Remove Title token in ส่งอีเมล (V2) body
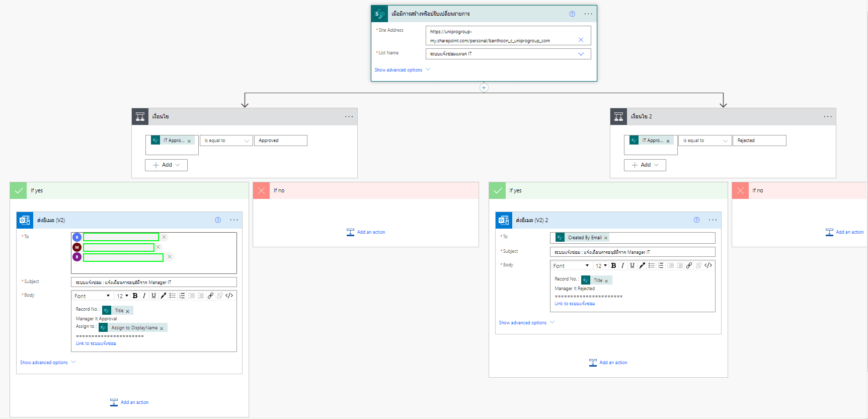The width and height of the screenshot is (868, 419). [x=127, y=311]
